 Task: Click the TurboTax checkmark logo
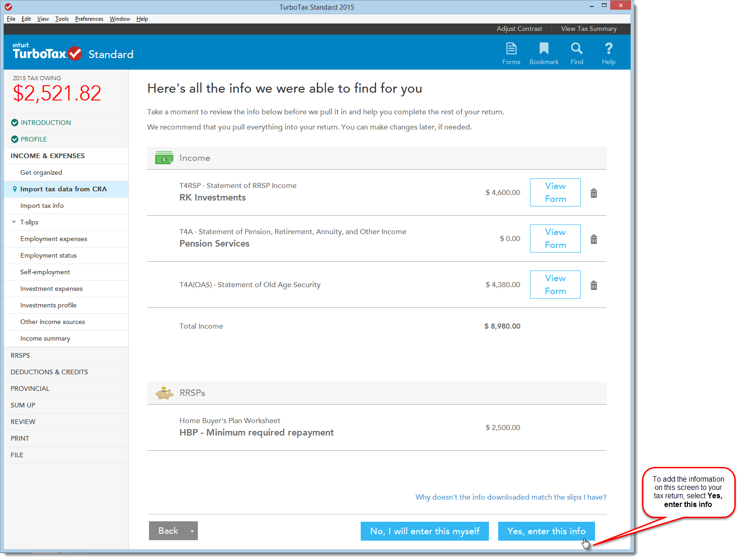[75, 53]
